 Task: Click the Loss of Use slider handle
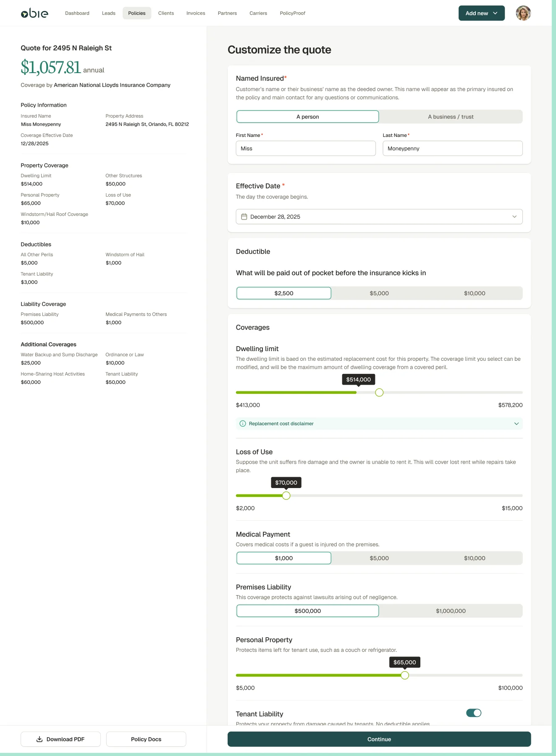[x=286, y=496]
